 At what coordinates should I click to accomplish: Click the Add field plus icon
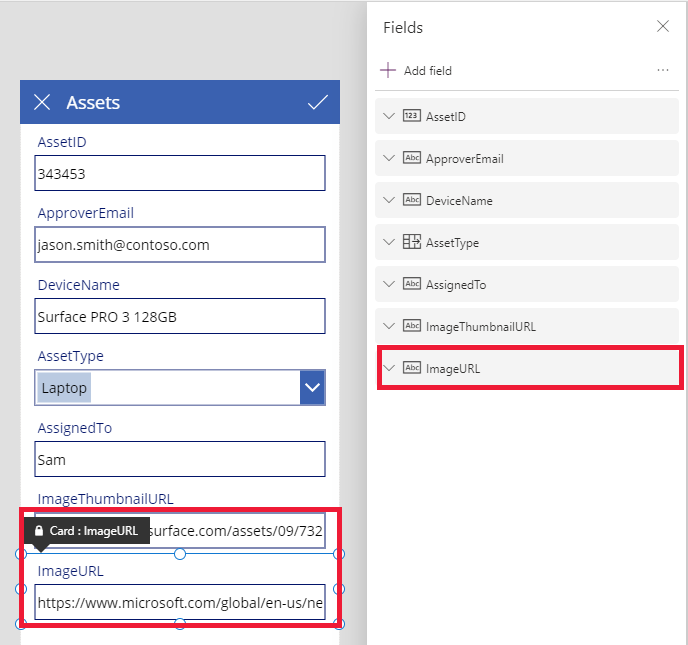[388, 70]
